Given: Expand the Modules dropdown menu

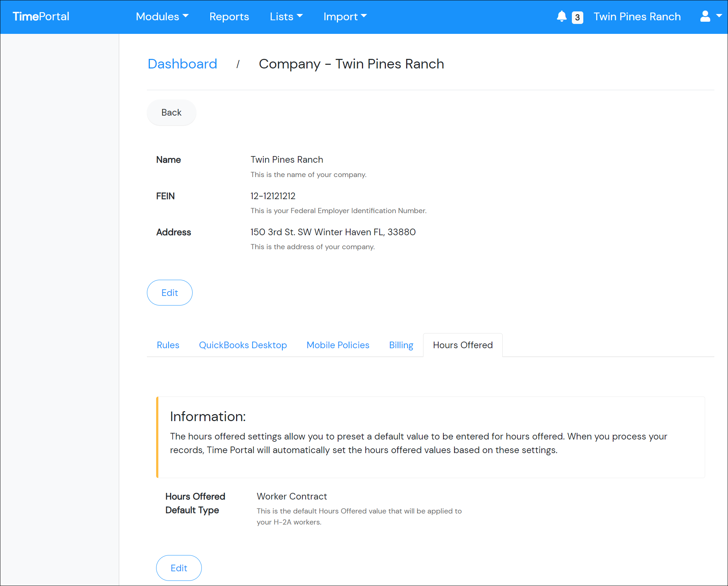Looking at the screenshot, I should click(x=162, y=17).
